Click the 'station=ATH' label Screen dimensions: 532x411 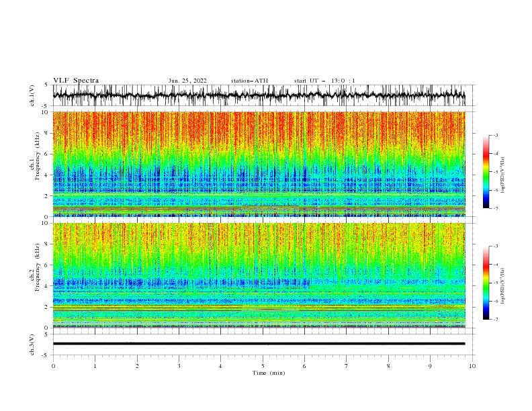249,81
